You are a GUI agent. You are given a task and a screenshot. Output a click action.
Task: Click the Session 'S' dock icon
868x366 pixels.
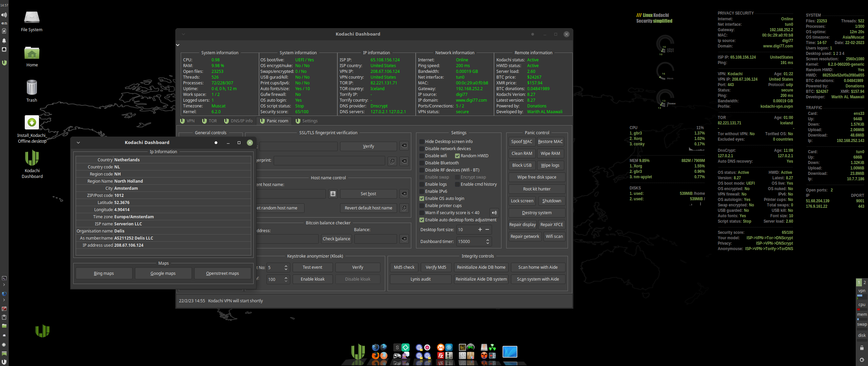[397, 347]
